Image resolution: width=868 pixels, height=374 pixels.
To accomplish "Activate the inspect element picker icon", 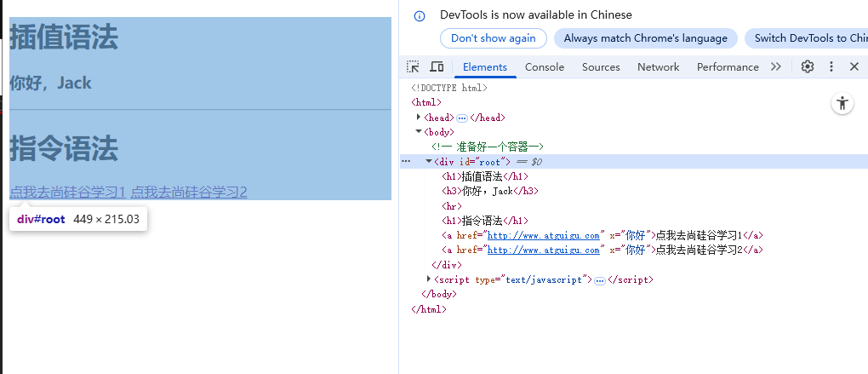I will click(413, 67).
